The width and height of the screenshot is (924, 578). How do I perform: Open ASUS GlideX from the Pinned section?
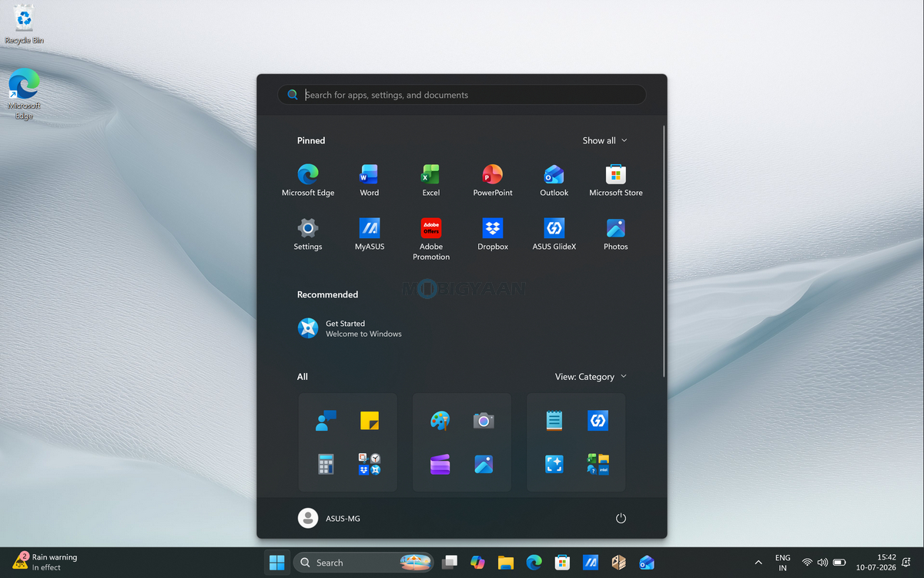tap(554, 234)
